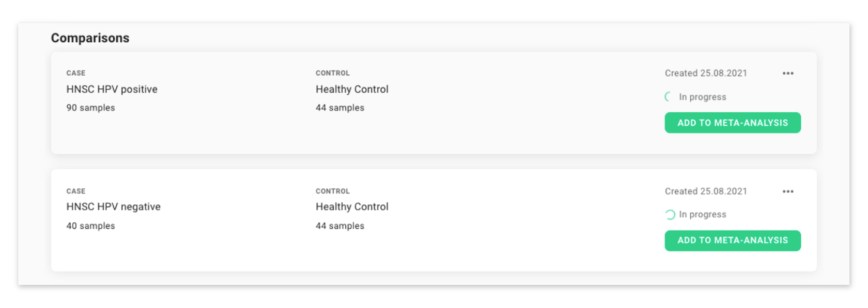Select the HNSC HPV positive case name
Screen dimensions: 868x308
click(x=112, y=89)
